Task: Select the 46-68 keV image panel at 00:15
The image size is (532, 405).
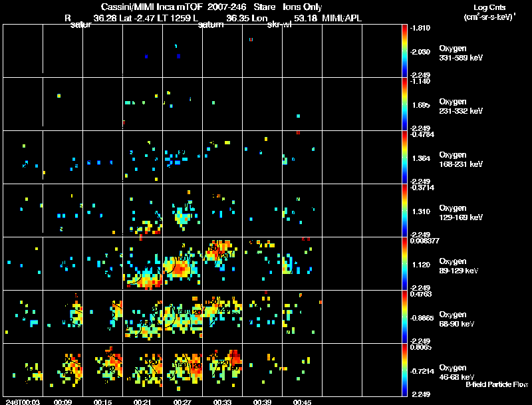Action: pos(103,370)
